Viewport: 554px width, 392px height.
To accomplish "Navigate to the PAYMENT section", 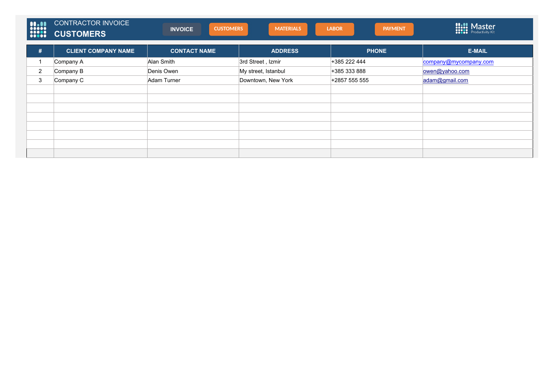I will coord(394,29).
